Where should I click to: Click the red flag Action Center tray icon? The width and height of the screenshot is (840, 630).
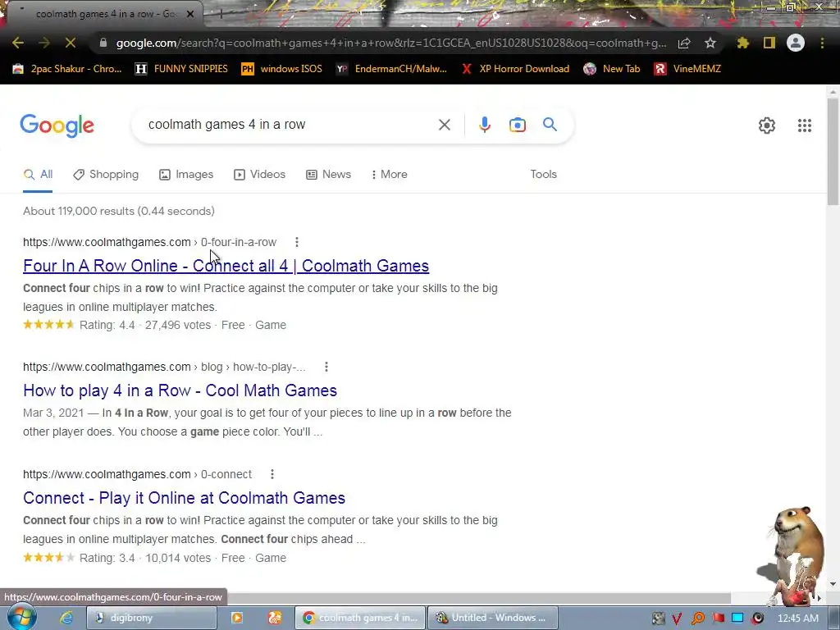pos(718,619)
